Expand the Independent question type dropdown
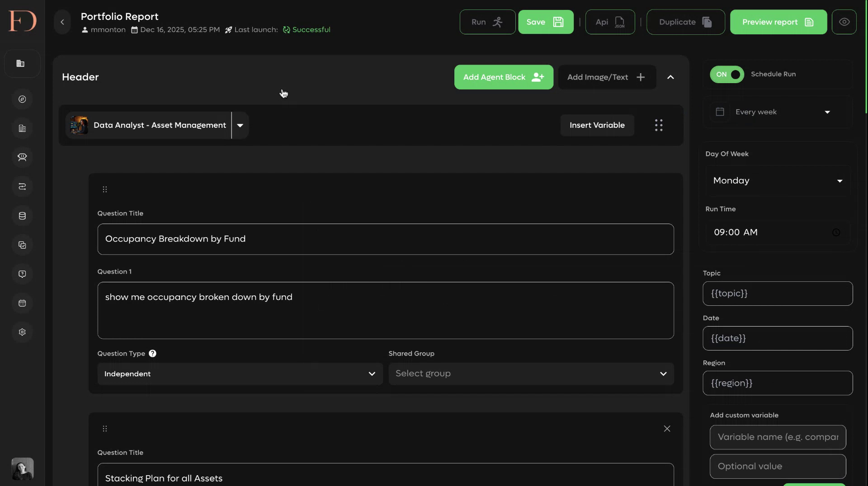This screenshot has width=868, height=486. (x=240, y=374)
